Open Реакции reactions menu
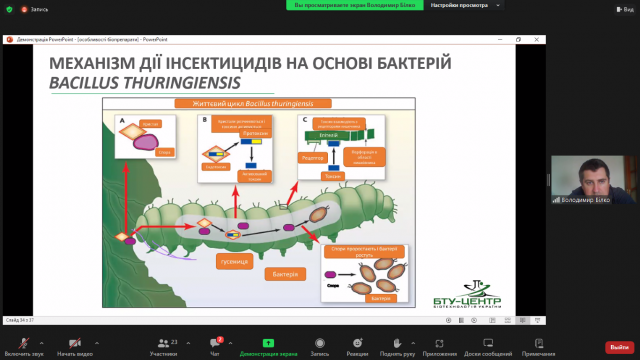 pos(357,347)
